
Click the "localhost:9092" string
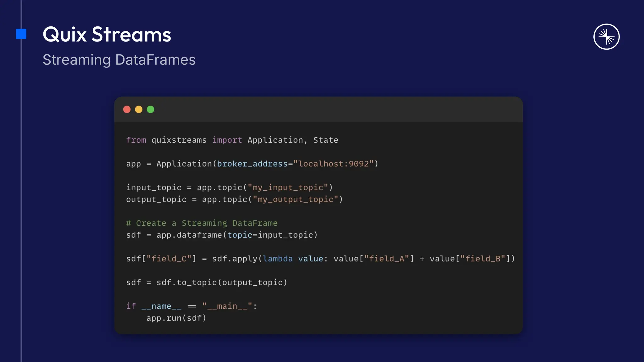point(333,164)
